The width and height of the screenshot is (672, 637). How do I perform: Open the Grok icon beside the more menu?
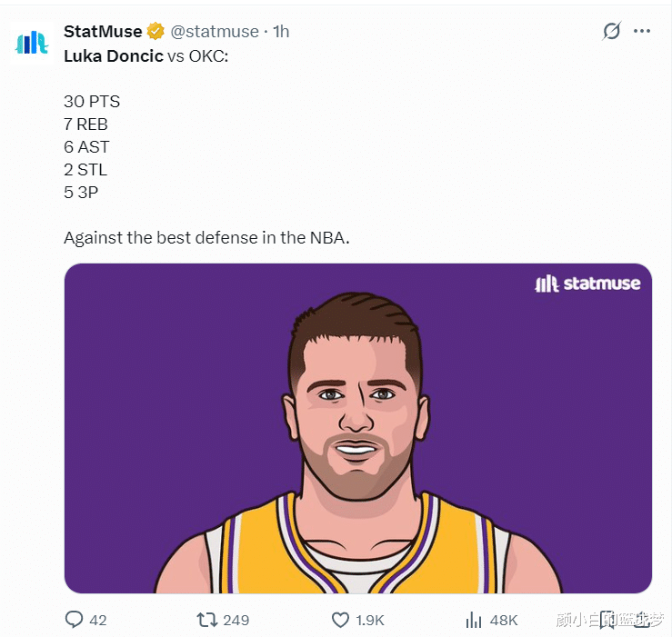point(612,31)
